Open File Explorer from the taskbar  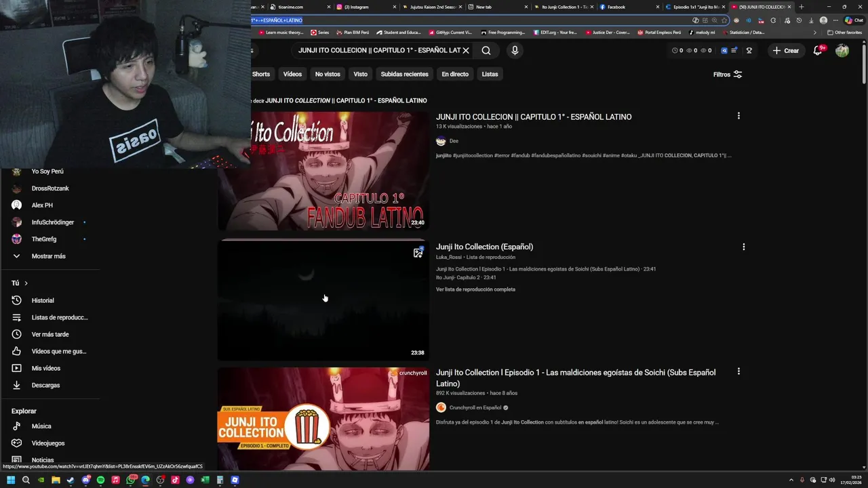[x=56, y=480]
